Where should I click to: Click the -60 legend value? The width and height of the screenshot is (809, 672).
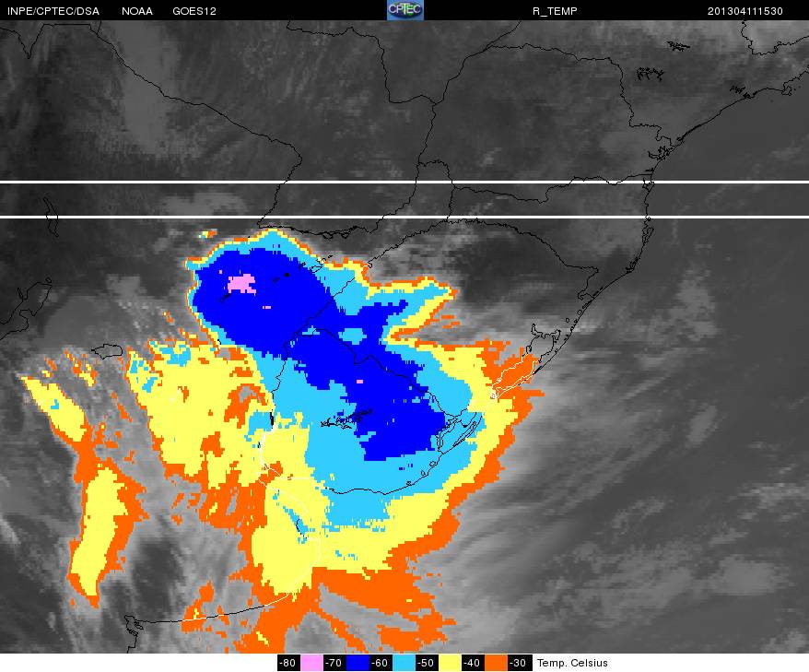click(x=381, y=663)
